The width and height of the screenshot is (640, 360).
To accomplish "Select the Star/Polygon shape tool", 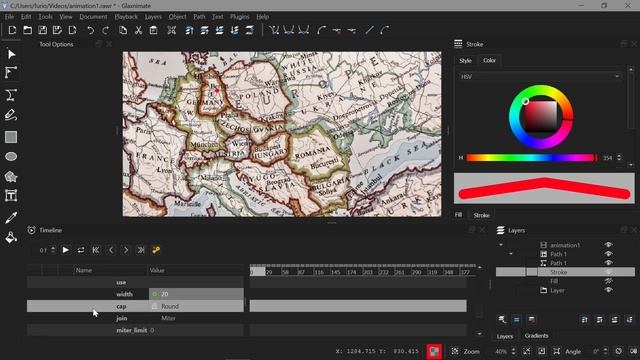I will point(11,177).
